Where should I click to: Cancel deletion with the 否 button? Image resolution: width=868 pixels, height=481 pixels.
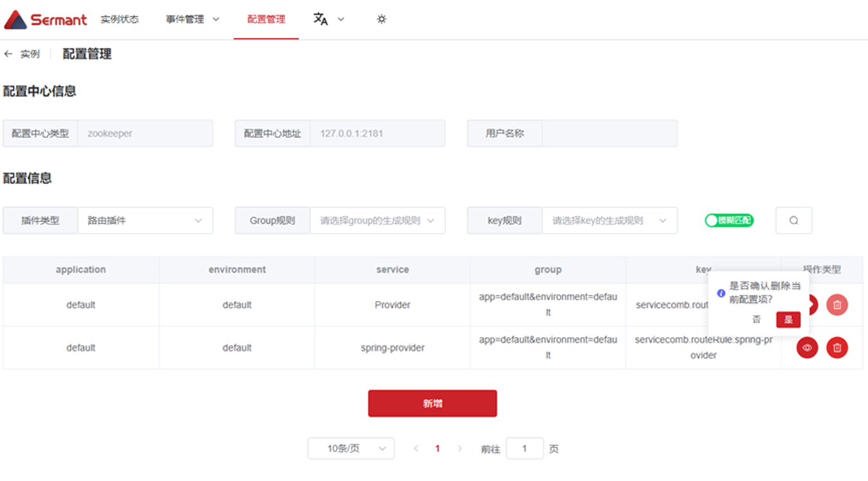pos(757,320)
